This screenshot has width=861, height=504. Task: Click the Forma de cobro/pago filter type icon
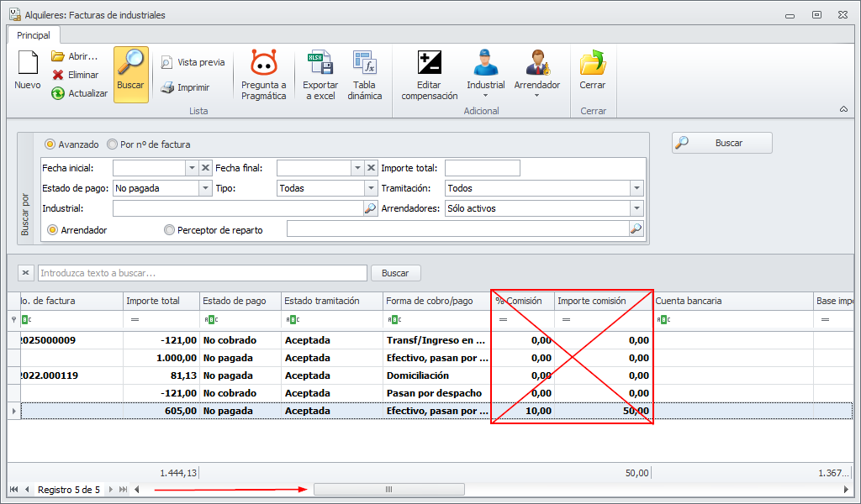[x=394, y=319]
